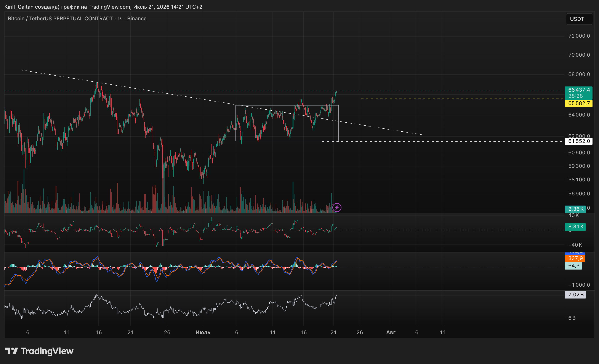Click the orange indicator value 337,9
The height and width of the screenshot is (364, 599).
coord(575,258)
